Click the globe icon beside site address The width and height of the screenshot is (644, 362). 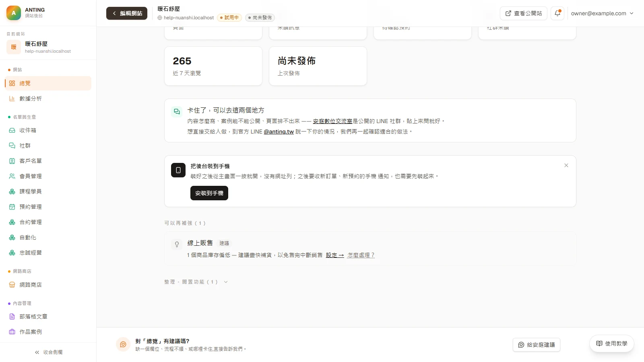click(x=160, y=18)
